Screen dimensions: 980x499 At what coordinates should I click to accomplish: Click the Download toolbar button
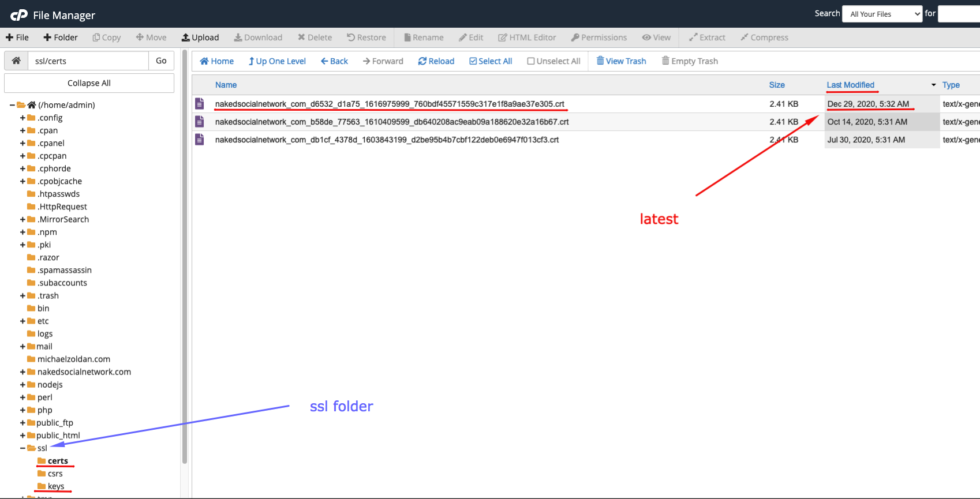point(258,37)
